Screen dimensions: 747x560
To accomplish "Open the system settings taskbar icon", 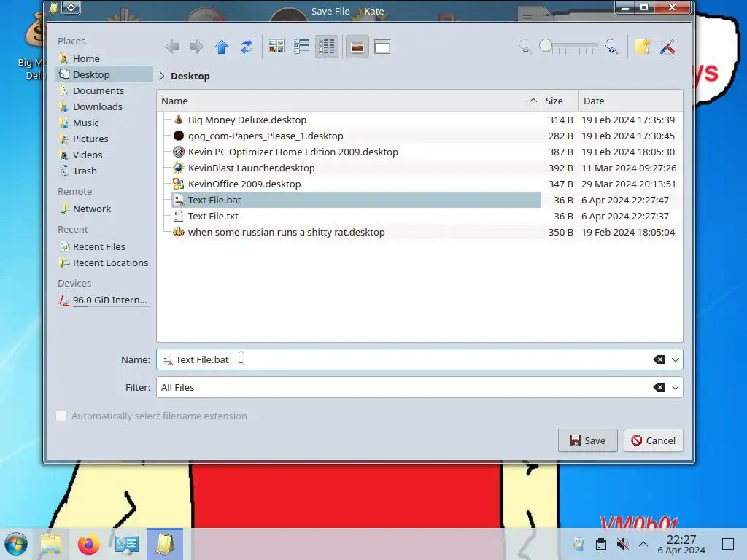I will tap(127, 544).
